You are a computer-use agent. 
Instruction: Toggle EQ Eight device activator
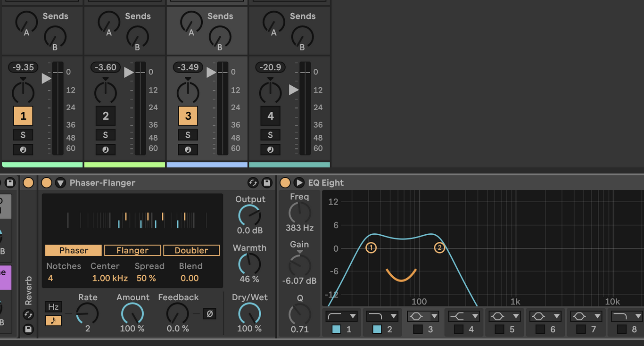pyautogui.click(x=285, y=182)
